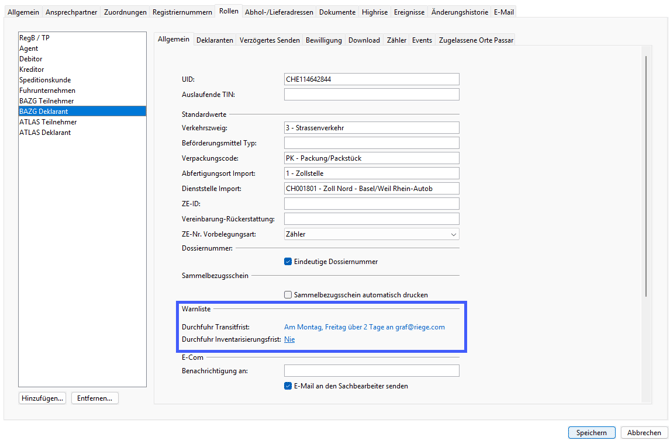
Task: Click the Hinzufügen... button
Action: (x=43, y=398)
